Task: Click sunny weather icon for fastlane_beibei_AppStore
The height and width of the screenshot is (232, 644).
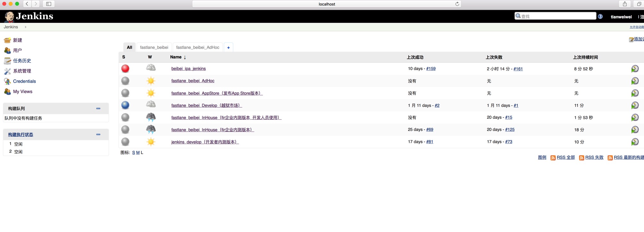Action: pos(151,93)
